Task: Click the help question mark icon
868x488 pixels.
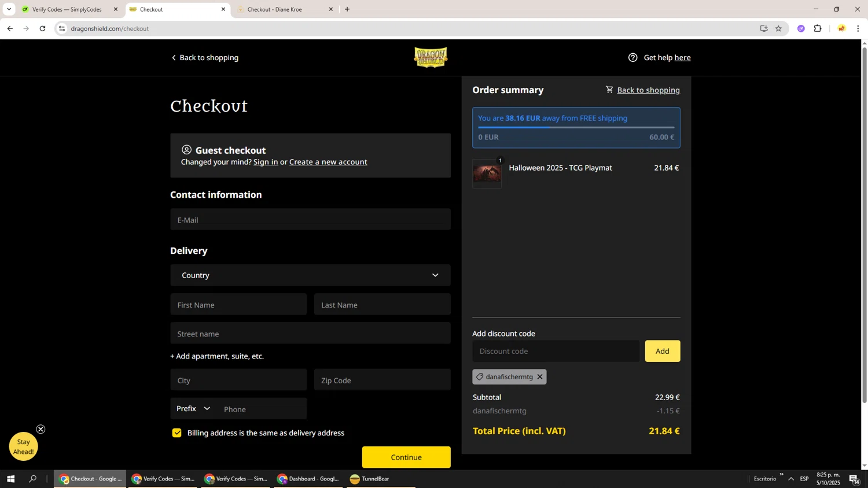Action: coord(633,57)
